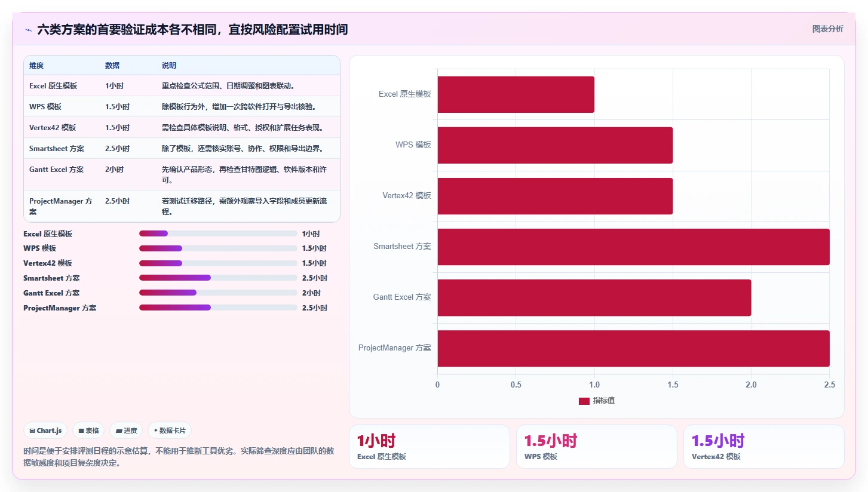
Task: Click the Vertex42 模板 chart bar
Action: tap(555, 196)
